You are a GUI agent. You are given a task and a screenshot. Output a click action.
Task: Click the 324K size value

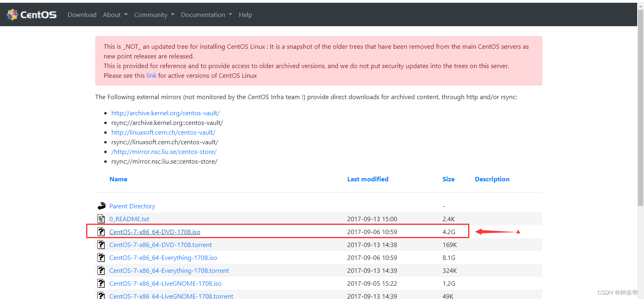tap(450, 270)
